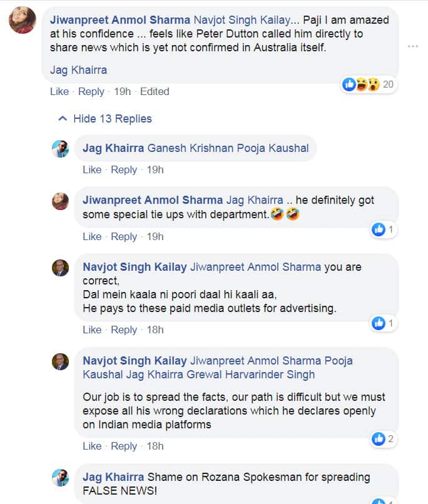This screenshot has height=504, width=428.
Task: Click the Edited label on top comment
Action: pyautogui.click(x=155, y=91)
